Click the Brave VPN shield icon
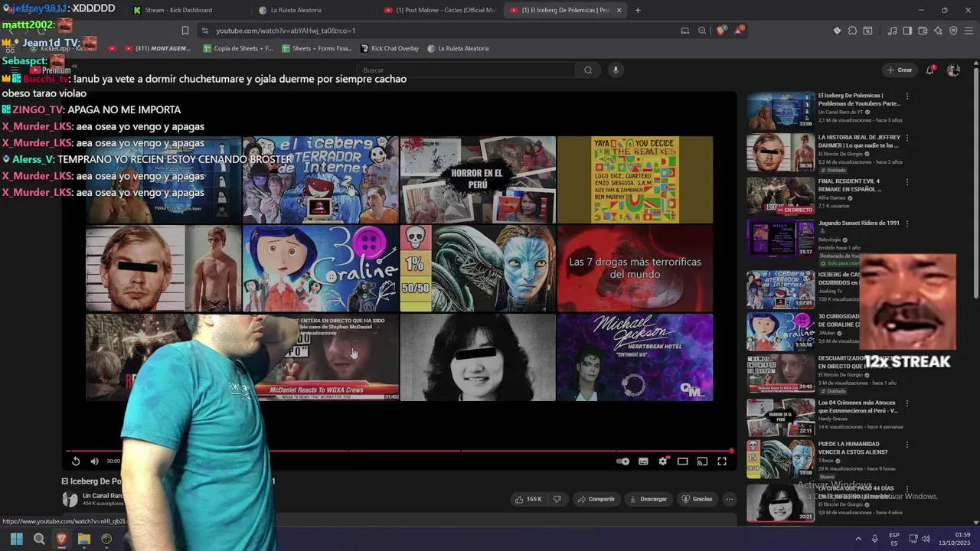Image resolution: width=980 pixels, height=551 pixels. 953,31
